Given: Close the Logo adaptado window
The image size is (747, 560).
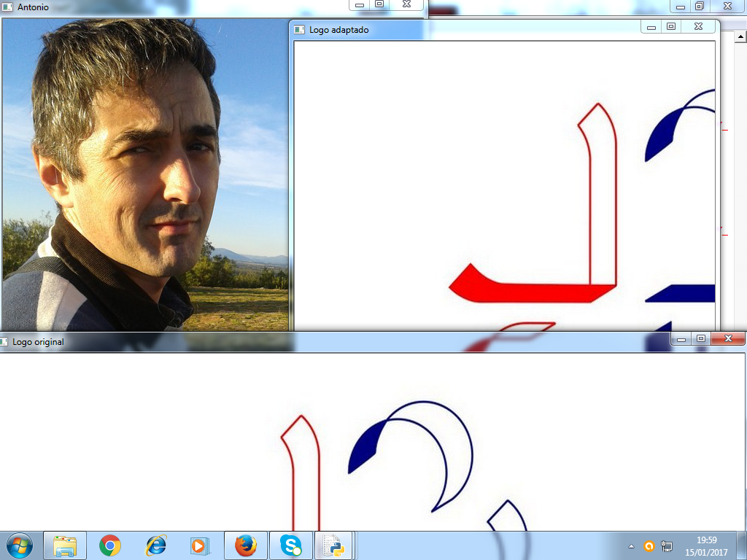Looking at the screenshot, I should (698, 27).
